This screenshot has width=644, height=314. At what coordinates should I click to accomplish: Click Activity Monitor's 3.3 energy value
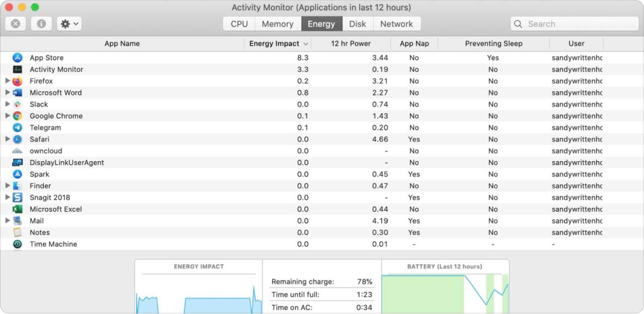(x=303, y=69)
